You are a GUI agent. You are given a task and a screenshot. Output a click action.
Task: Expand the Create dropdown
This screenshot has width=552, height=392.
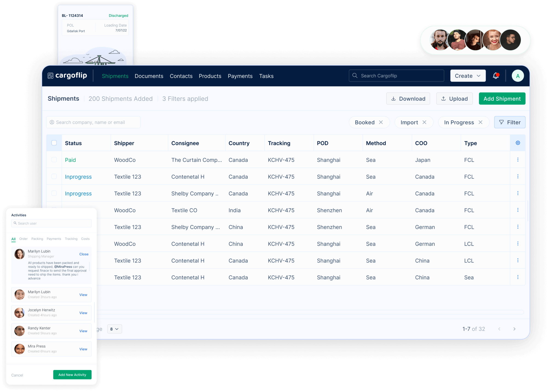pos(468,76)
